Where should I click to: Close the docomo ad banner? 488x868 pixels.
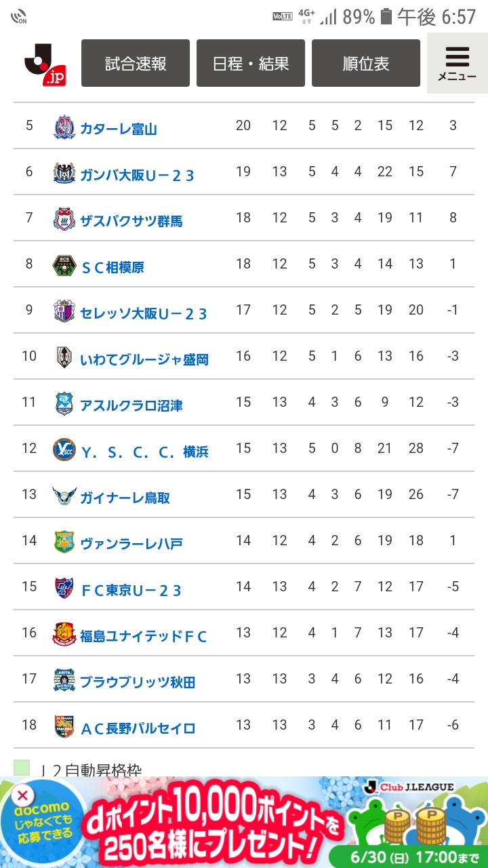[x=22, y=795]
